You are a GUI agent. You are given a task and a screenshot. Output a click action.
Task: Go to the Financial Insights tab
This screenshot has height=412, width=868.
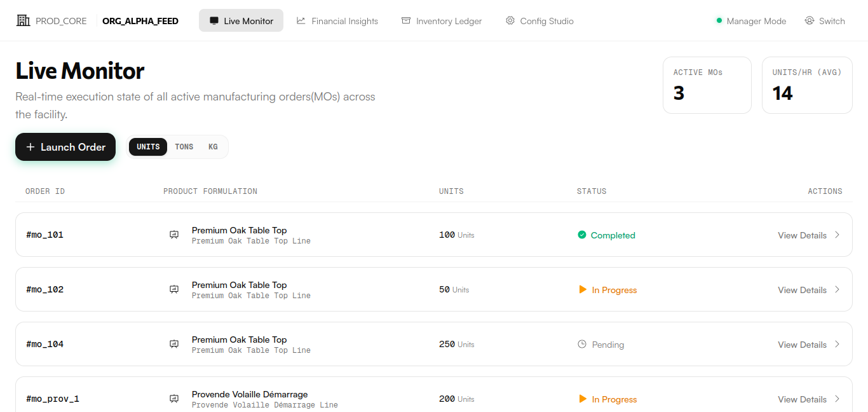tap(337, 20)
